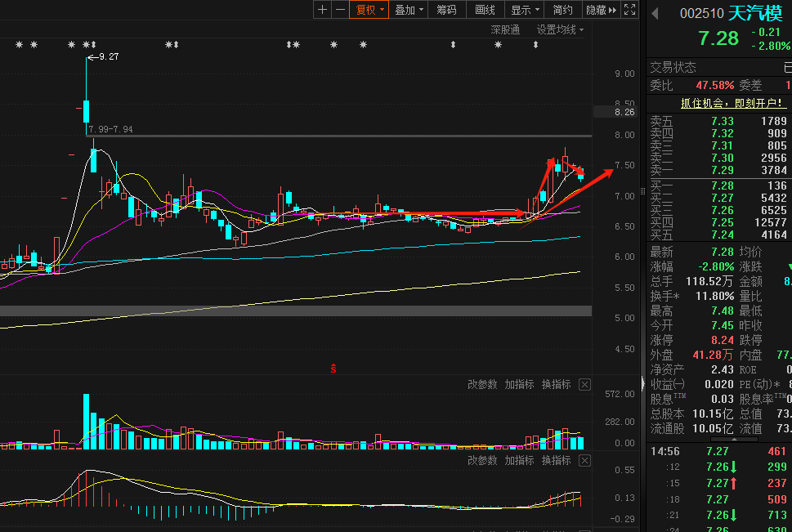Toggle the 筹码 chip distribution view
The image size is (792, 532).
pyautogui.click(x=446, y=10)
